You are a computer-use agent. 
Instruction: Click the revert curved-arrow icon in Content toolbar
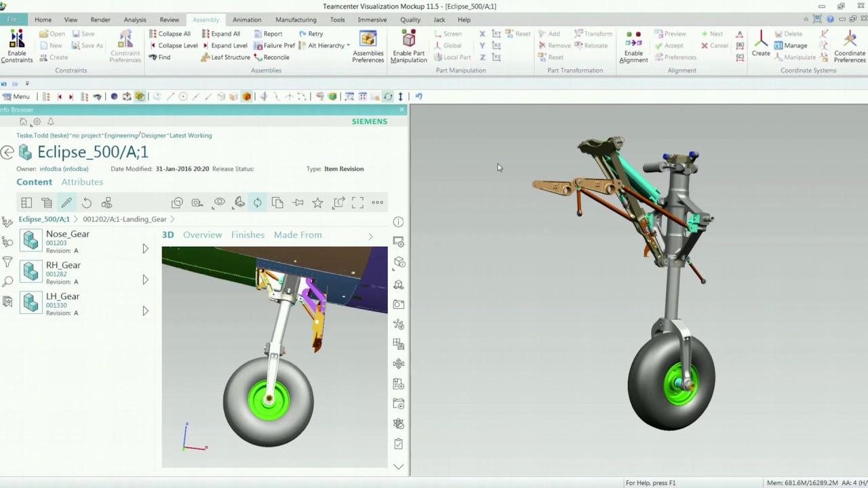point(87,203)
